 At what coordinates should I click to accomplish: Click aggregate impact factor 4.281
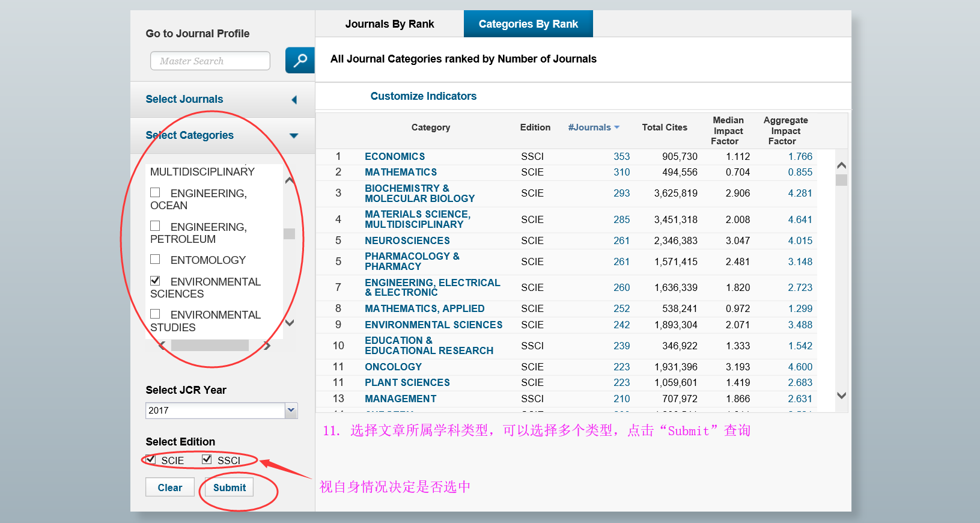(x=800, y=193)
